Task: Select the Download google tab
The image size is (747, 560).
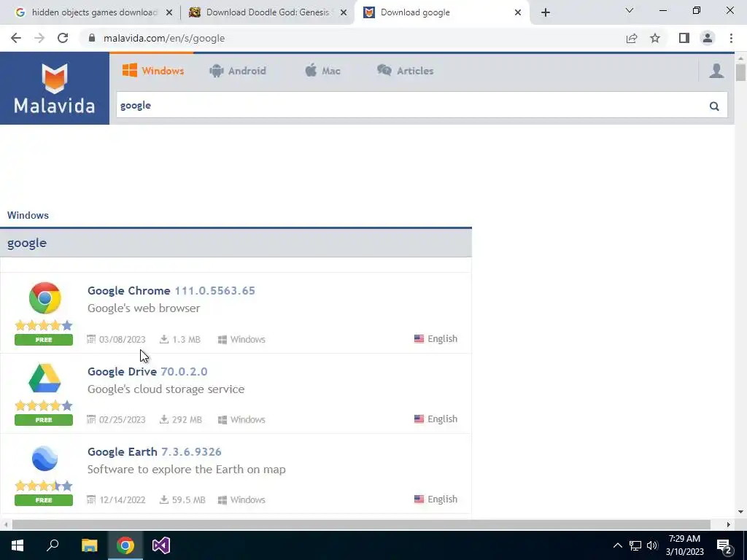Action: tap(441, 12)
